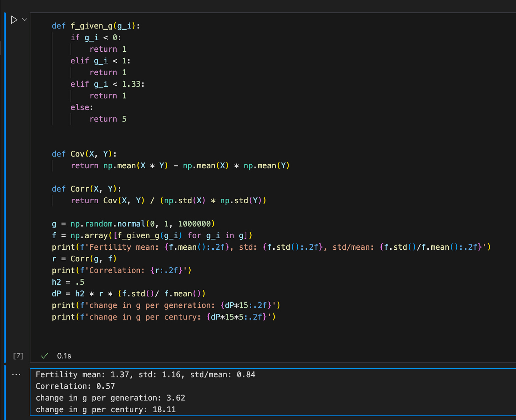Click 'change in g per generation: 3.62' output
Viewport: 516px width, 420px height.
pos(111,398)
